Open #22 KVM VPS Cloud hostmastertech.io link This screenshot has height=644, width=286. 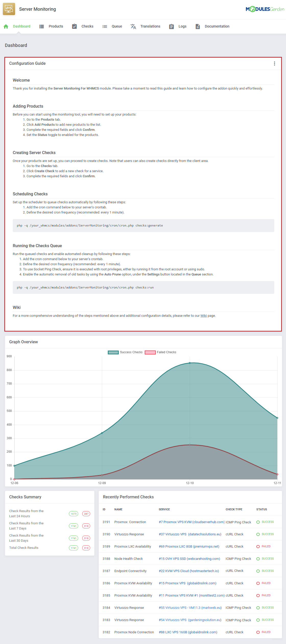click(x=189, y=571)
